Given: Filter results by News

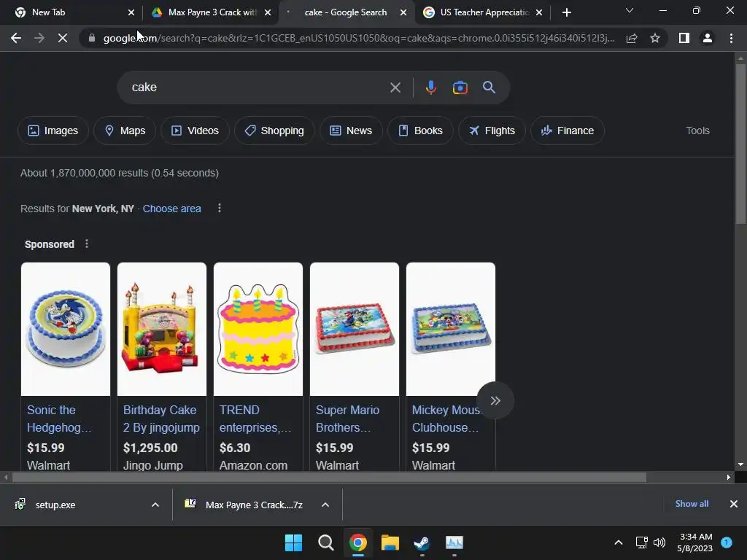Looking at the screenshot, I should 351,131.
